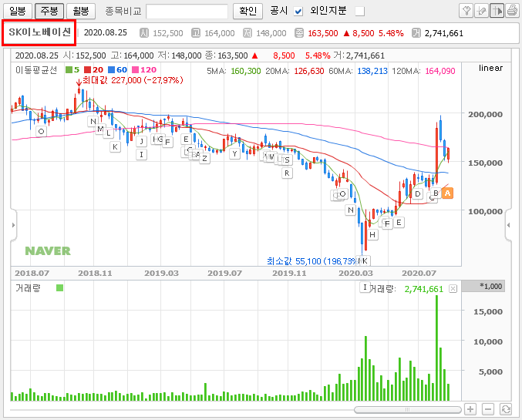The image size is (522, 420).
Task: Click the 200,000 price axis label
Action: pyautogui.click(x=486, y=115)
